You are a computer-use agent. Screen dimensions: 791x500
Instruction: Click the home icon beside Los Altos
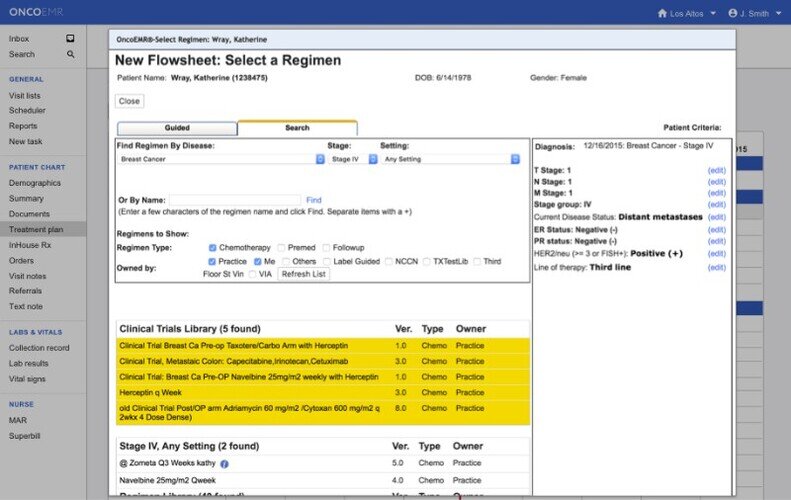(662, 13)
